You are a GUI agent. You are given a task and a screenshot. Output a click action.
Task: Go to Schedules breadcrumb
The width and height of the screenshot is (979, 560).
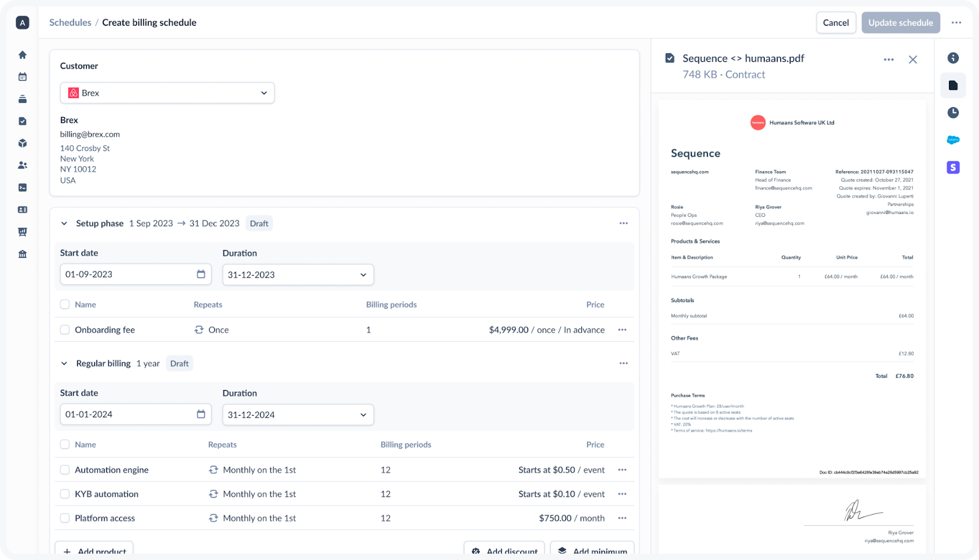coord(70,23)
